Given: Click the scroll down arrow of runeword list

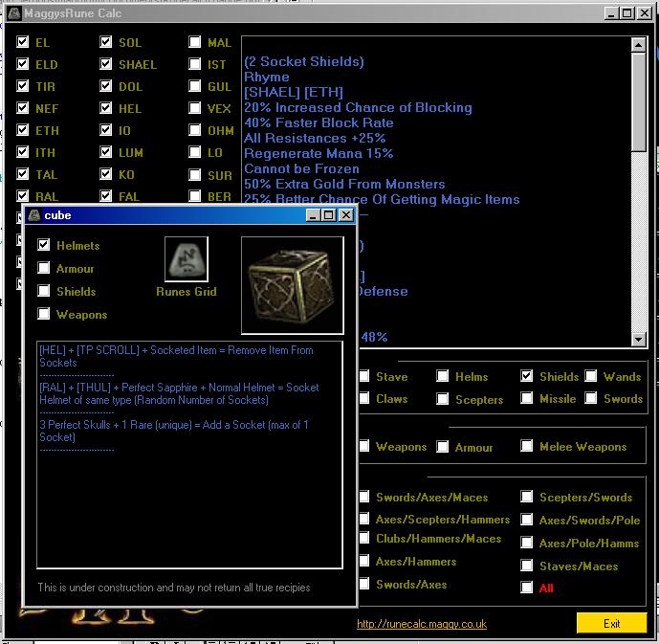Looking at the screenshot, I should point(639,340).
